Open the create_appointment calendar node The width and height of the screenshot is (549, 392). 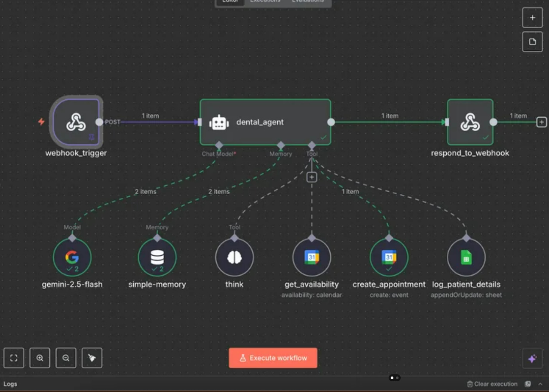tap(389, 257)
